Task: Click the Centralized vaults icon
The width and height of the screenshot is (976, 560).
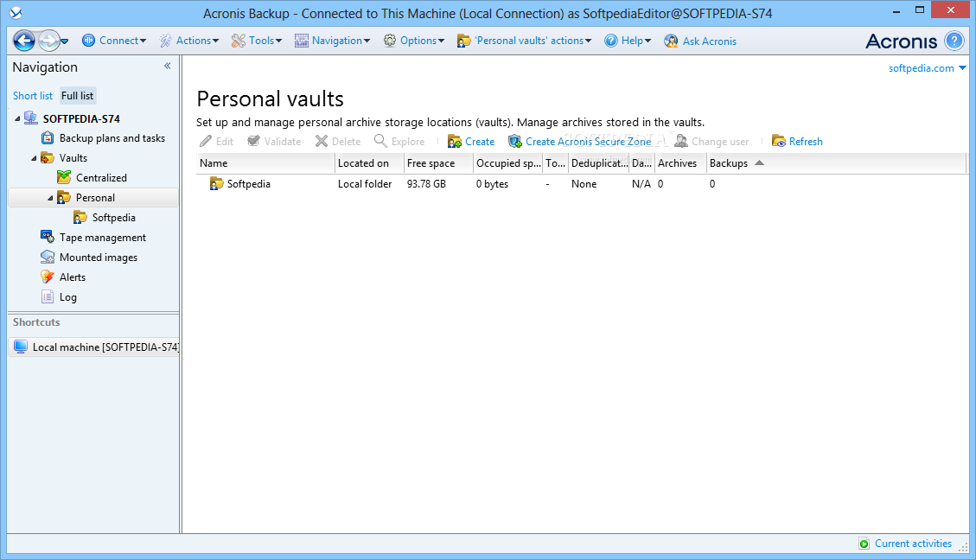Action: point(63,177)
